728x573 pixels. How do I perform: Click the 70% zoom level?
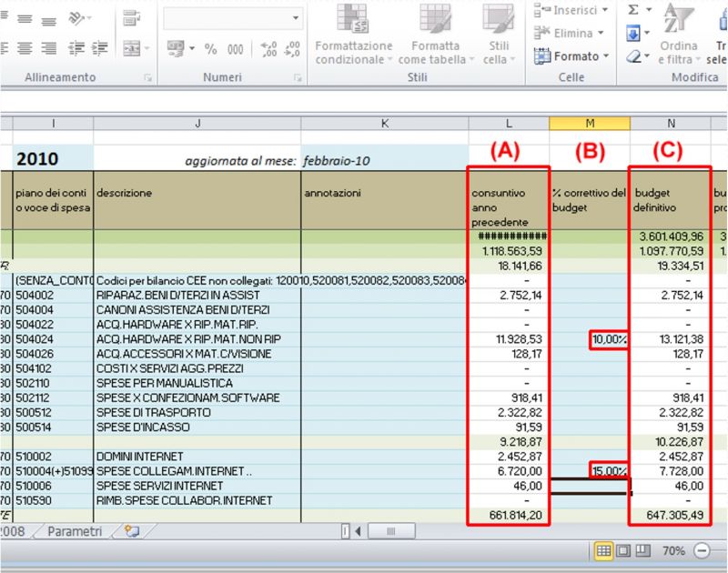click(673, 551)
